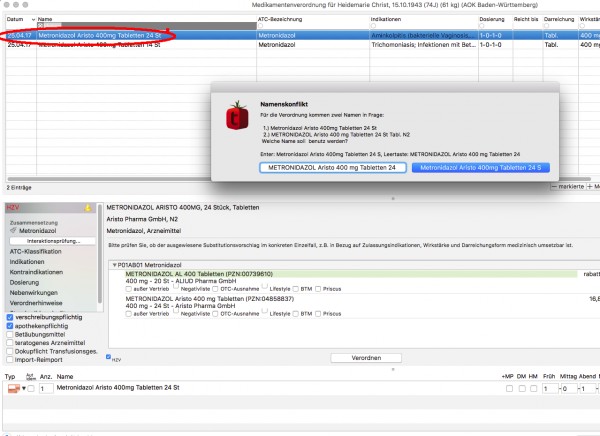
Task: Open Kontraindikationen section in sidebar
Action: (36, 272)
